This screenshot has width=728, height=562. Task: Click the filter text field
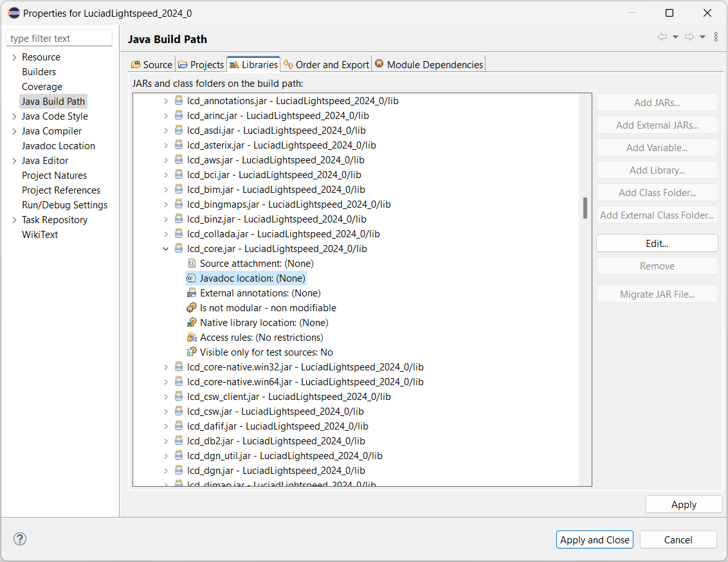(x=59, y=38)
